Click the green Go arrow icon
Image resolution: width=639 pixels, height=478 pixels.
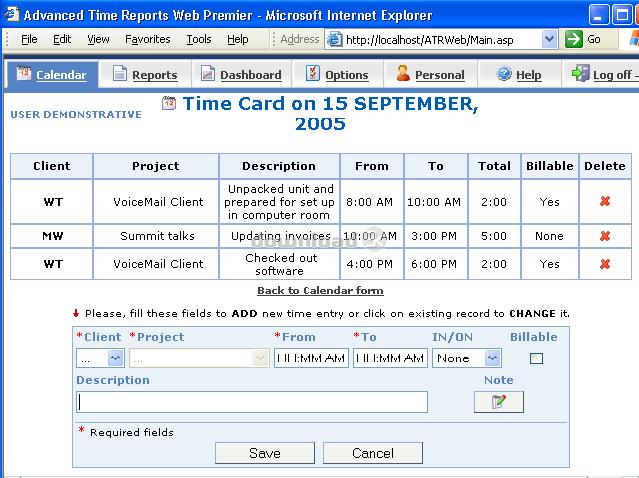(574, 39)
